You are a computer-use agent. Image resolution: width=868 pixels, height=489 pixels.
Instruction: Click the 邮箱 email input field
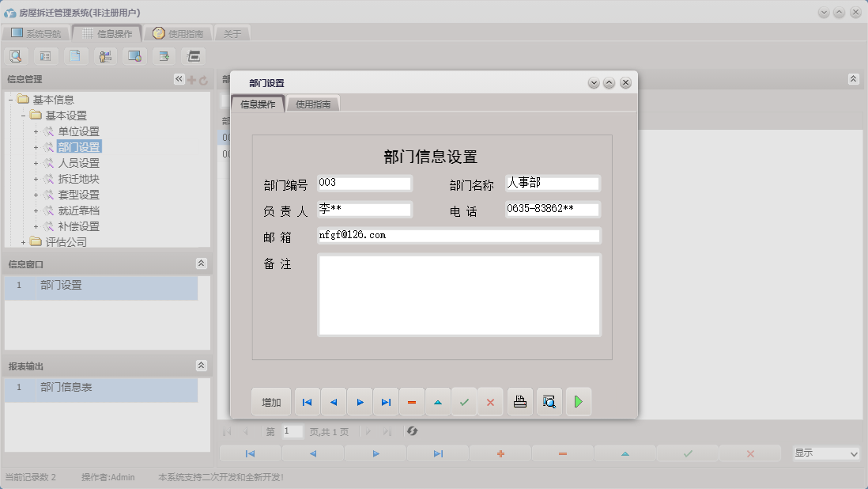click(x=459, y=235)
